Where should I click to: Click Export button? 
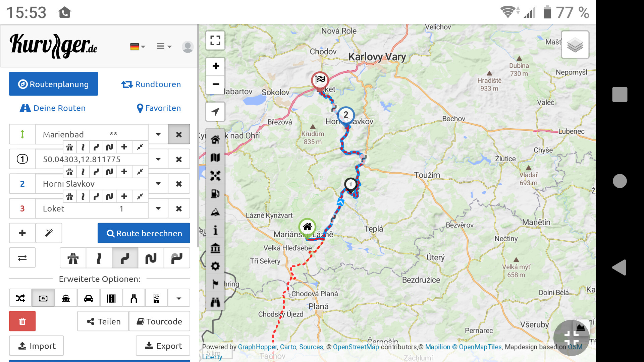pyautogui.click(x=163, y=346)
